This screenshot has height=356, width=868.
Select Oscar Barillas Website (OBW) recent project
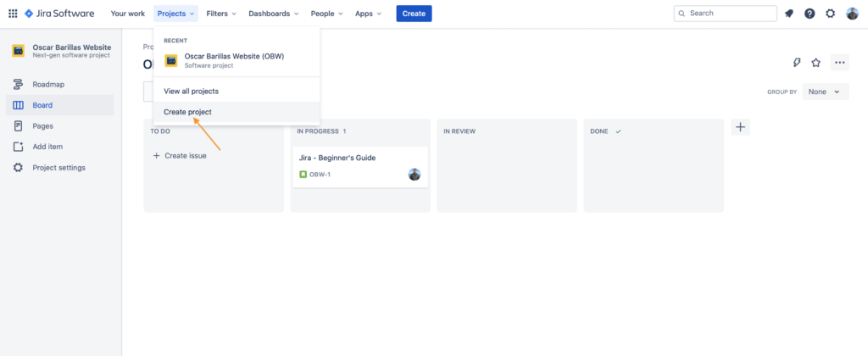[x=236, y=61]
